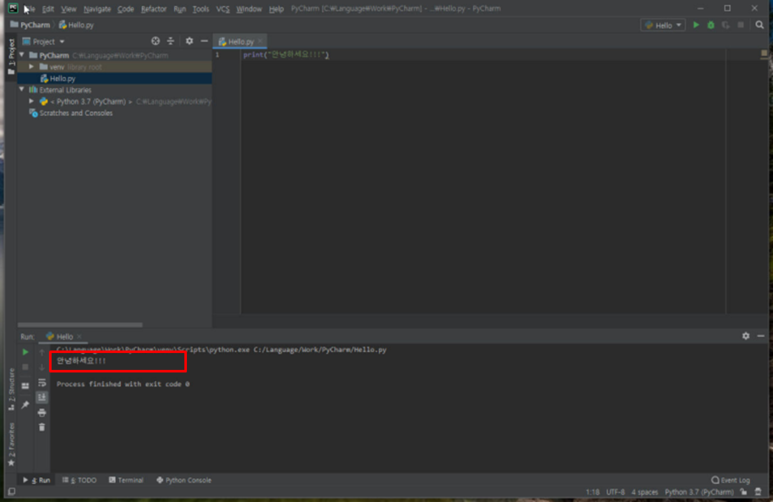Expand Python 3.7 (PyCharm) library node
The image size is (773, 502).
coord(32,101)
